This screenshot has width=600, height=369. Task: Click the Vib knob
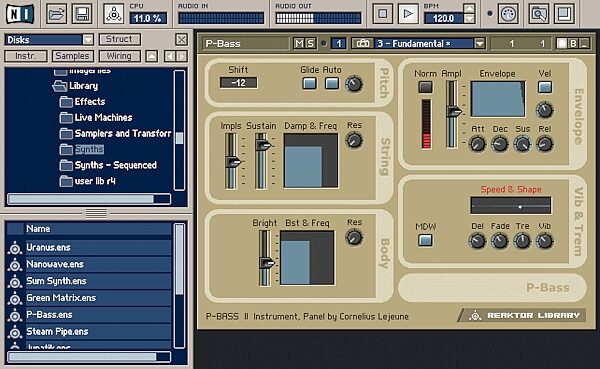click(x=545, y=241)
